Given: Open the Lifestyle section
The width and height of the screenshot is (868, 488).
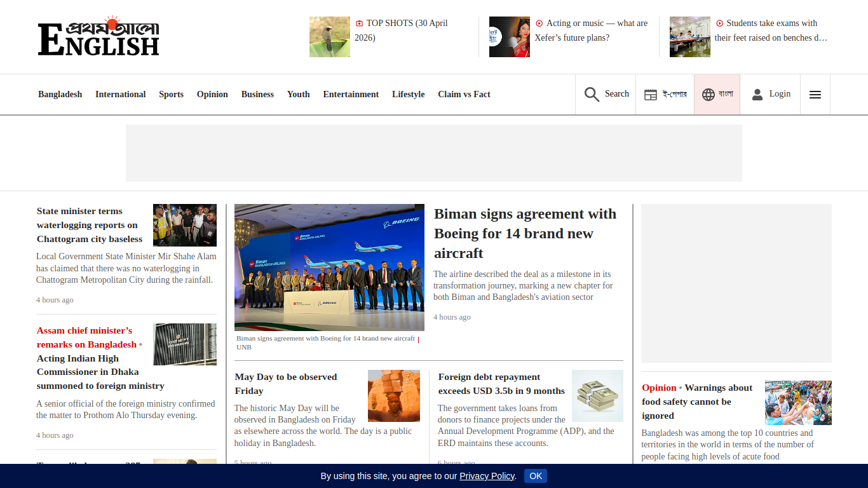Looking at the screenshot, I should 409,94.
